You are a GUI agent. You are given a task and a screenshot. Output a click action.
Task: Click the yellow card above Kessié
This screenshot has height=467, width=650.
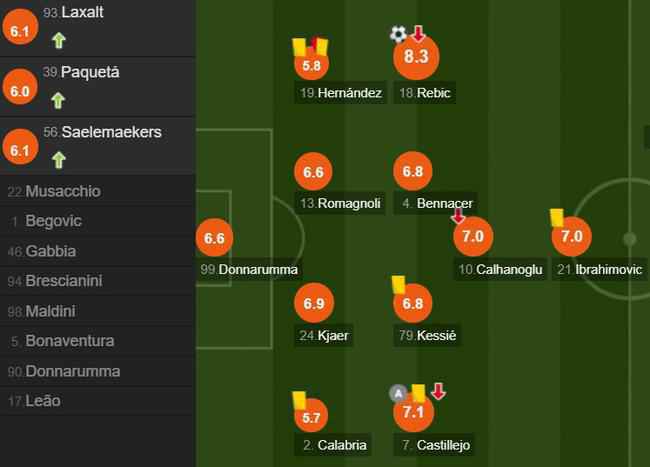point(398,285)
